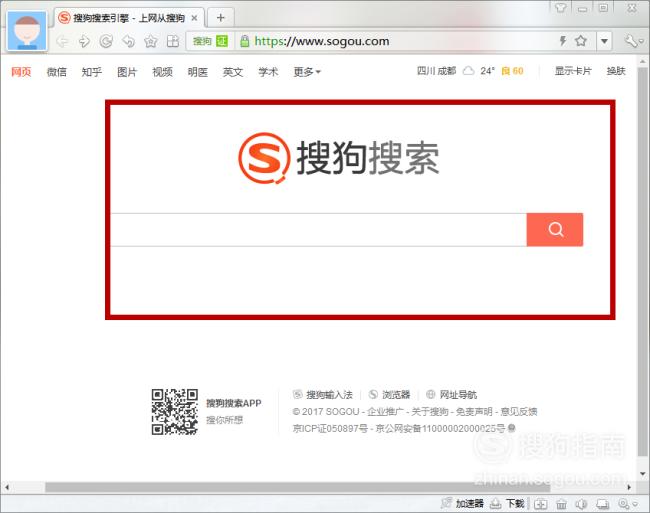This screenshot has width=650, height=513.
Task: Click the 企业推广 footer link
Action: pyautogui.click(x=385, y=411)
